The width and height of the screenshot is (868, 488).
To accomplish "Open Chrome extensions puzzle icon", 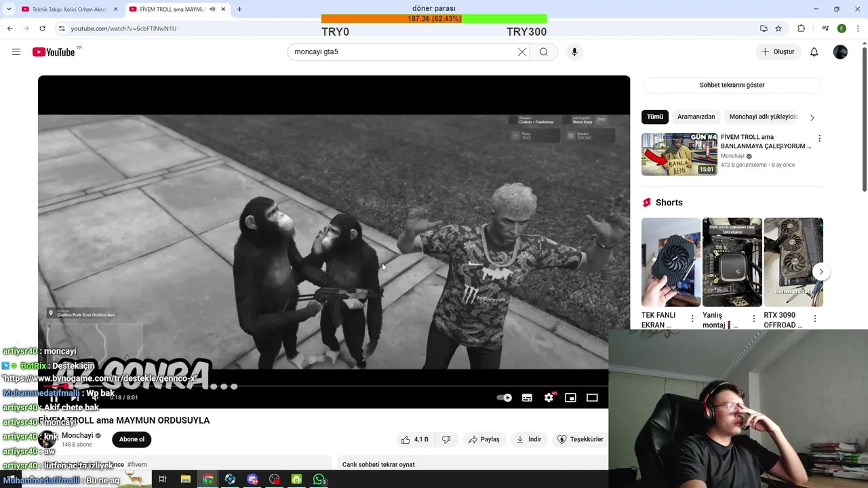I will click(802, 28).
